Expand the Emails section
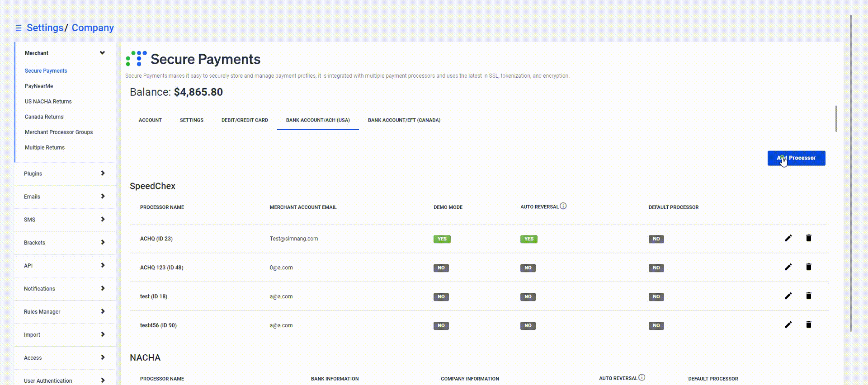This screenshot has width=868, height=385. point(103,197)
